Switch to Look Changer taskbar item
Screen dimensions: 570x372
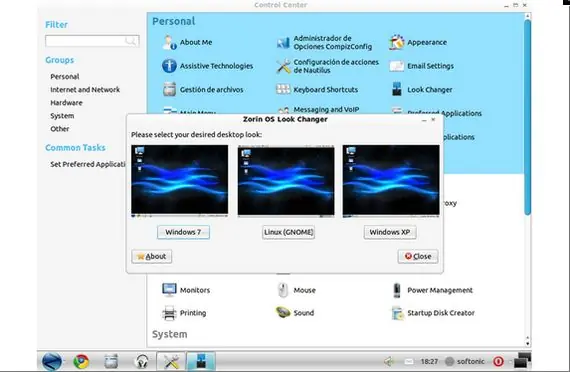click(201, 361)
